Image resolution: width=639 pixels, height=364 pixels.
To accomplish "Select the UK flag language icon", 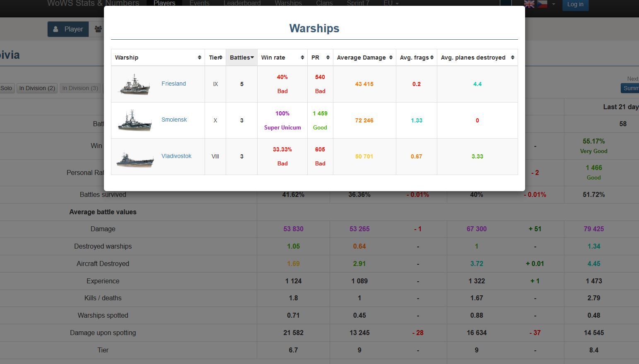I will pos(529,4).
